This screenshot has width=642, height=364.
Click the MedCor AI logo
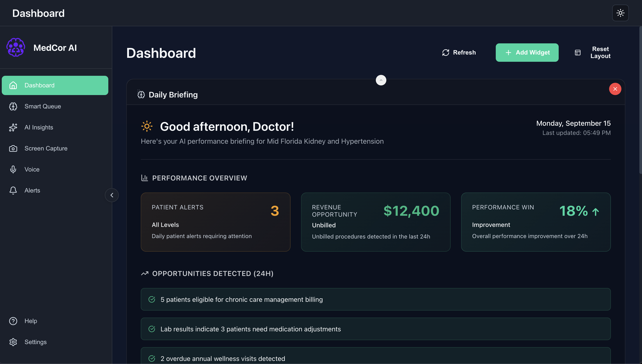tap(16, 47)
